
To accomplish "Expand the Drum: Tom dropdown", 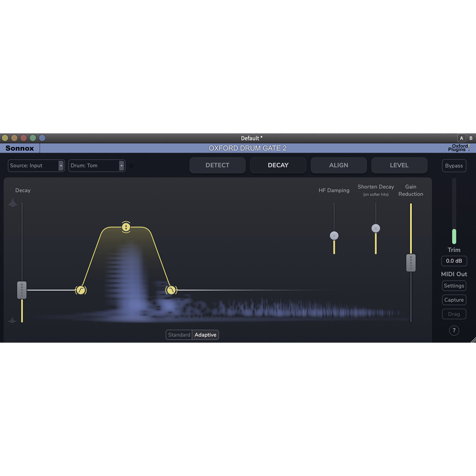I will pyautogui.click(x=97, y=165).
